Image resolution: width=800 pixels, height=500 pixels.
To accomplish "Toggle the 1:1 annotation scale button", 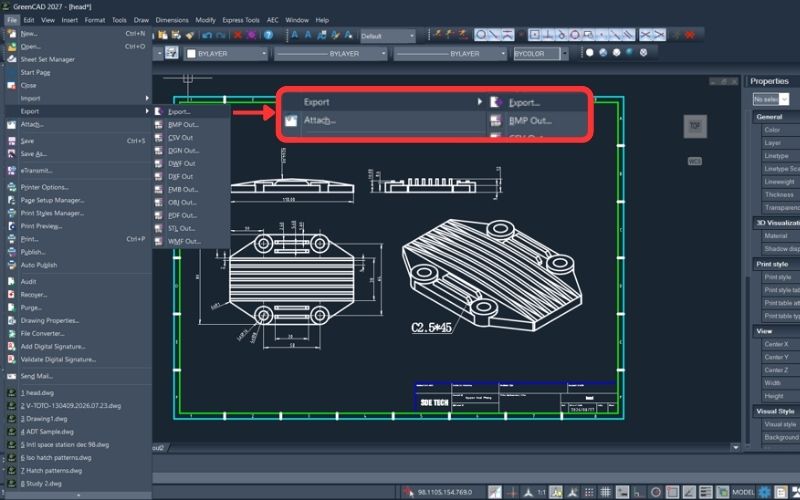I will tap(541, 492).
